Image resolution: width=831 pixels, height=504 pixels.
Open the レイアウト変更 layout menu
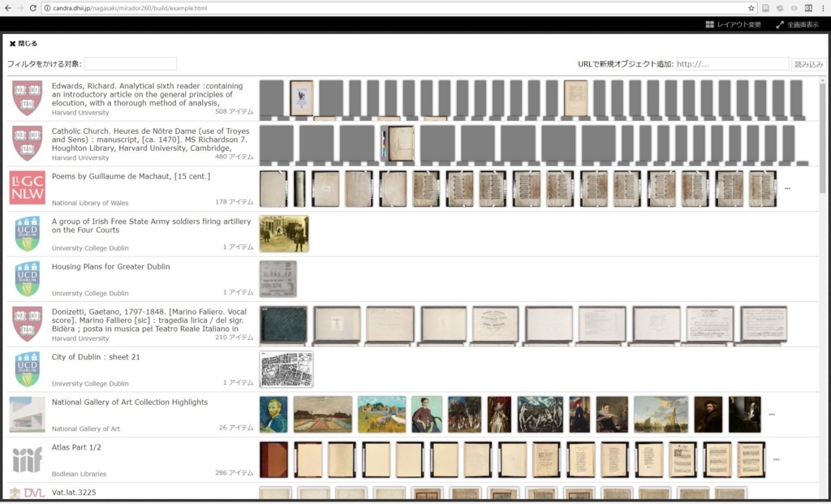click(x=733, y=24)
